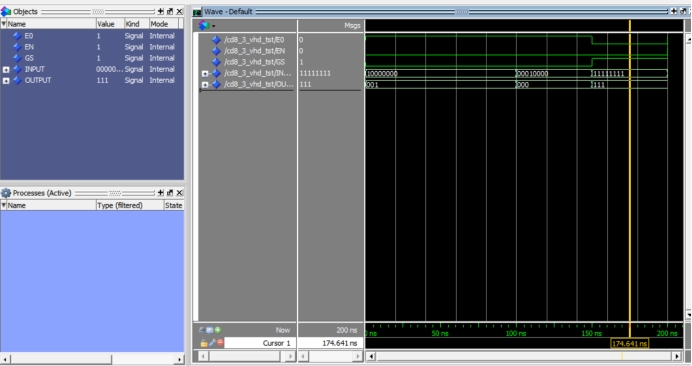Viewport: 692px width, 366px height.
Task: Close the Objects pane
Action: 179,11
